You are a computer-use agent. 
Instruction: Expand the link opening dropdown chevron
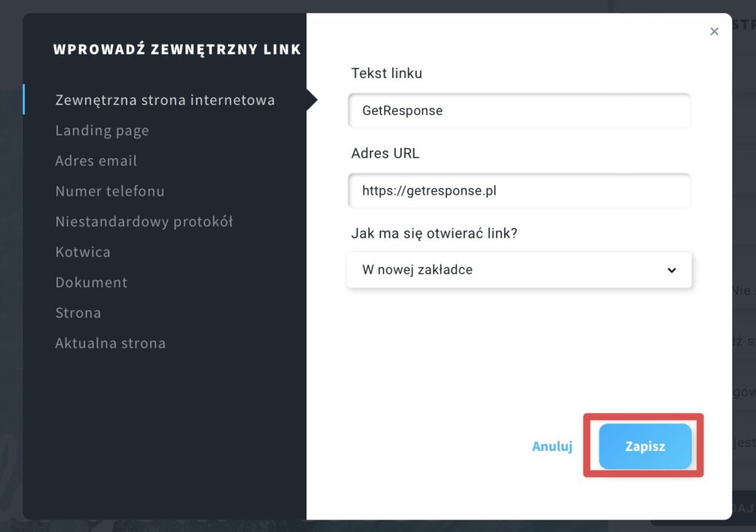[x=671, y=270]
